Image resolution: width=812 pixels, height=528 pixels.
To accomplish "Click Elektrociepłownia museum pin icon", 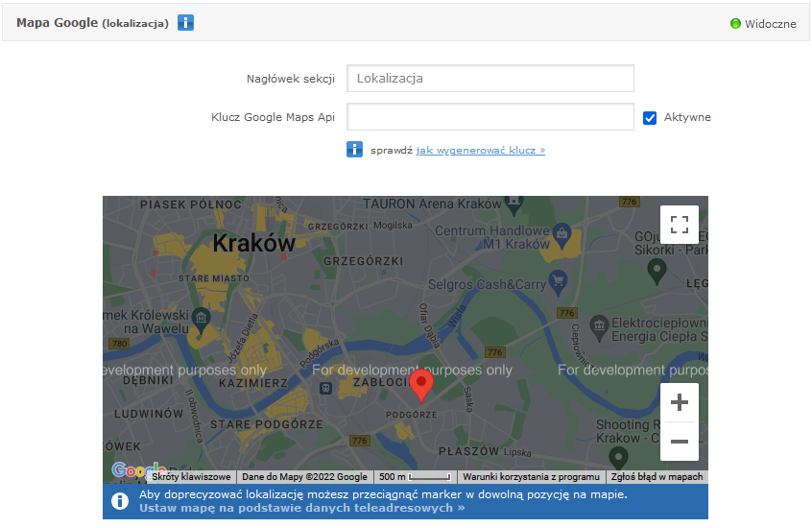I will pos(599,328).
